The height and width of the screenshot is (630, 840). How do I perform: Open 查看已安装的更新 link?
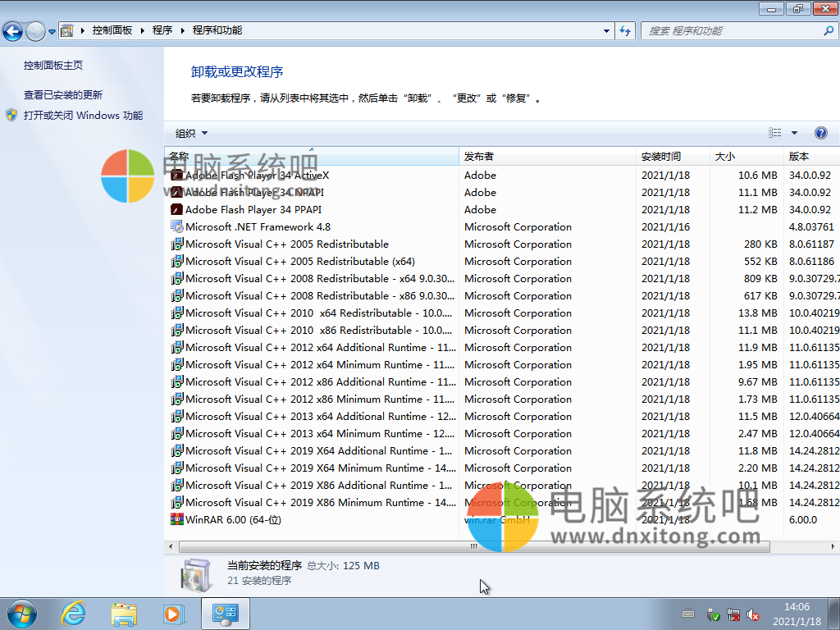coord(62,95)
